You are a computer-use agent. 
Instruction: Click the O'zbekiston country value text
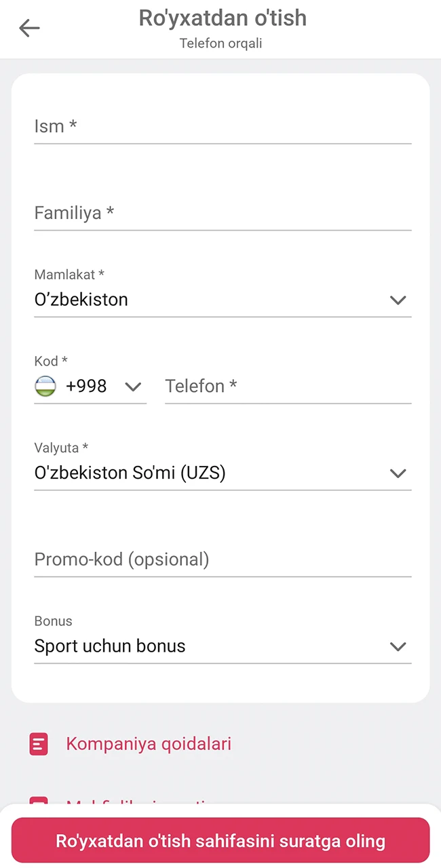tap(81, 300)
